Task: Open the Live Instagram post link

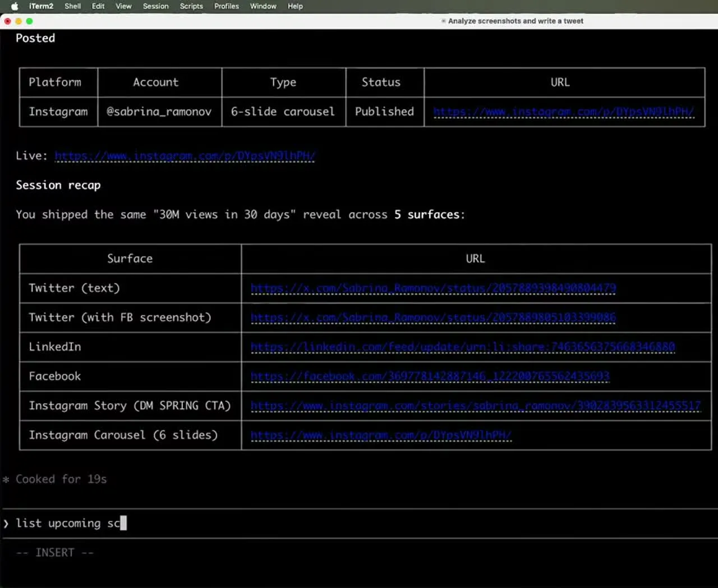Action: (x=185, y=155)
